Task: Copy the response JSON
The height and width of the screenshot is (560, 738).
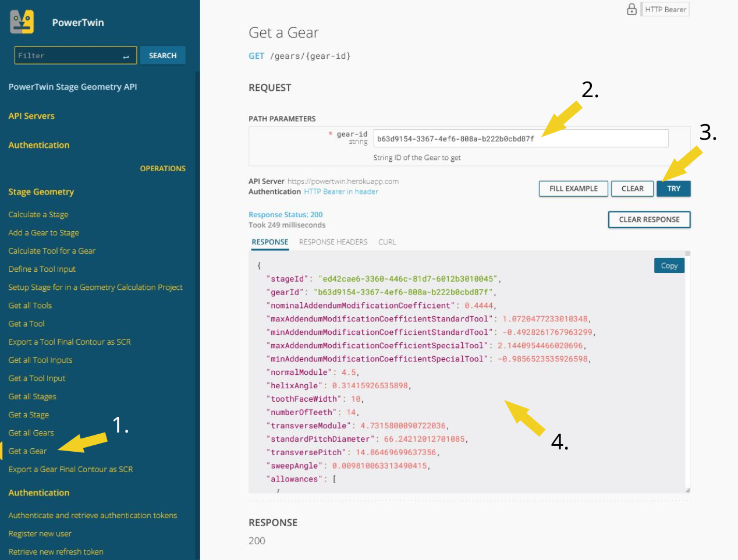Action: pyautogui.click(x=669, y=265)
